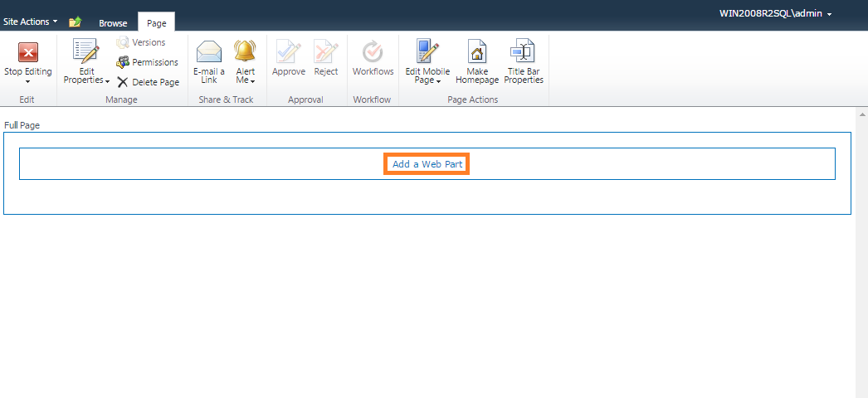This screenshot has height=398, width=868.
Task: Click the Edit Properties icon
Action: click(86, 51)
